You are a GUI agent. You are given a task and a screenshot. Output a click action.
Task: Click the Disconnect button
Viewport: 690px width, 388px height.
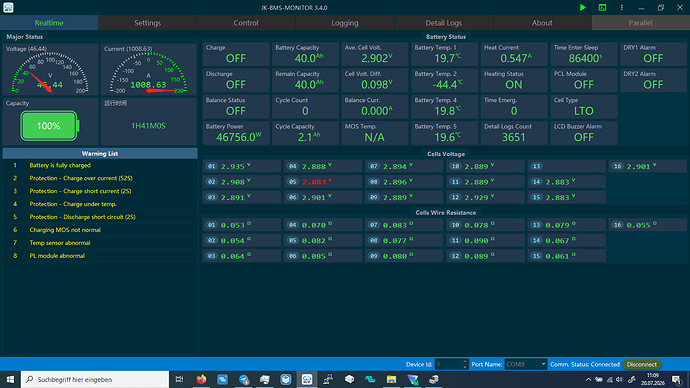pos(642,364)
